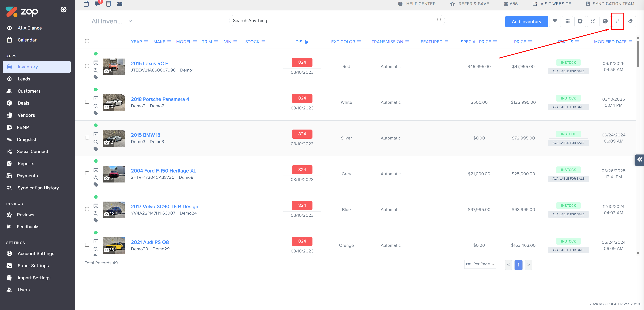This screenshot has width=644, height=310.
Task: Open the gear settings icon in toolbar
Action: pos(580,21)
